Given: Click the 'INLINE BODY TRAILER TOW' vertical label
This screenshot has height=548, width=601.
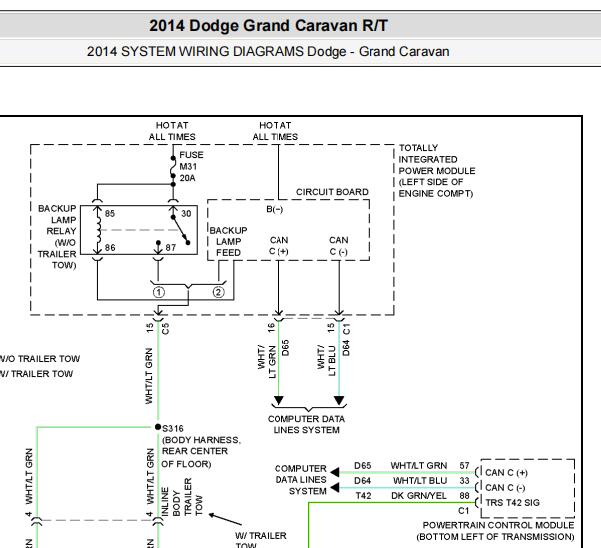Looking at the screenshot, I should 182,497.
